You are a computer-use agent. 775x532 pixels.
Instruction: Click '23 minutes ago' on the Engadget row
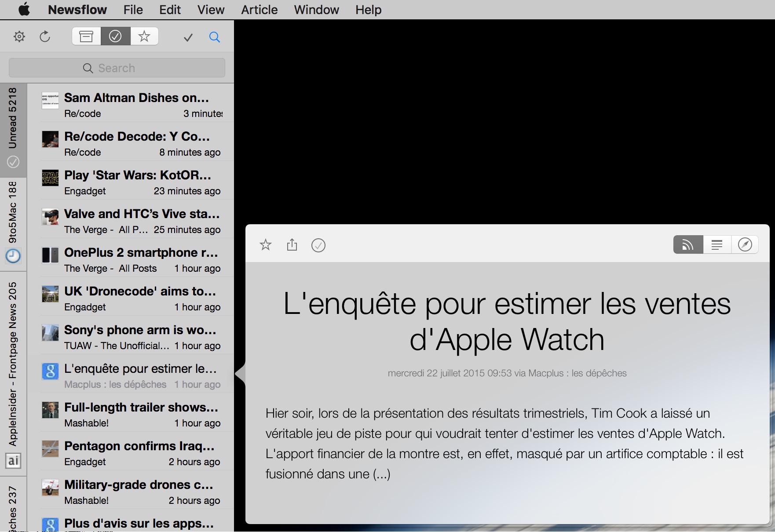pyautogui.click(x=187, y=191)
